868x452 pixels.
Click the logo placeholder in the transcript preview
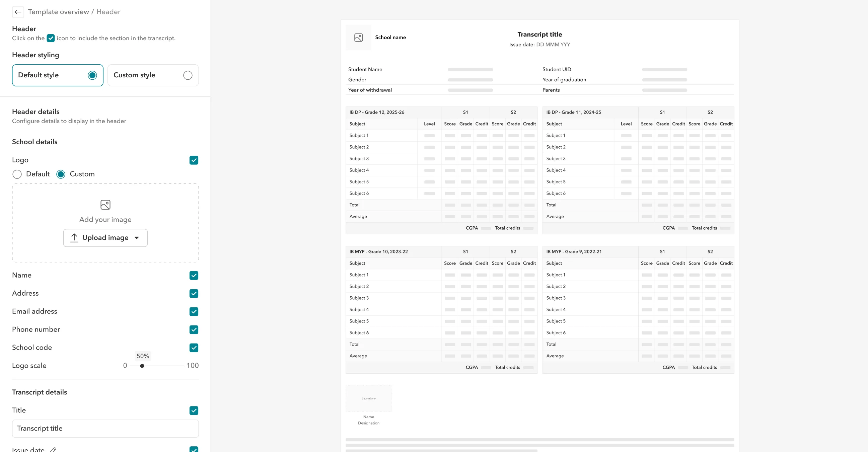[359, 37]
